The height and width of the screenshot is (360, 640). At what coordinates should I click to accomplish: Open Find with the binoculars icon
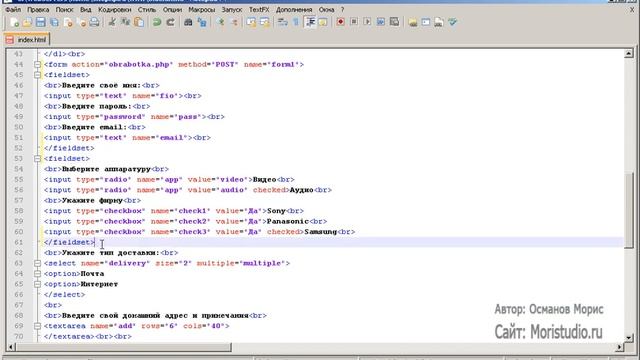point(188,22)
